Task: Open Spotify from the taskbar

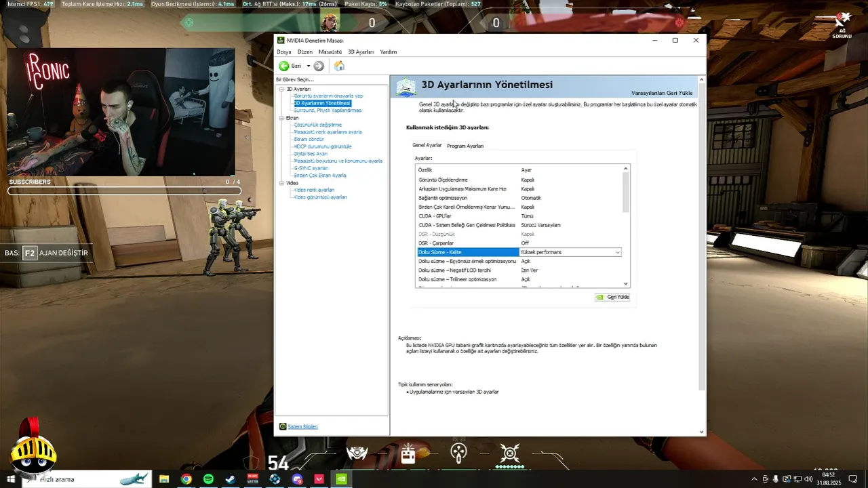Action: pos(208,479)
